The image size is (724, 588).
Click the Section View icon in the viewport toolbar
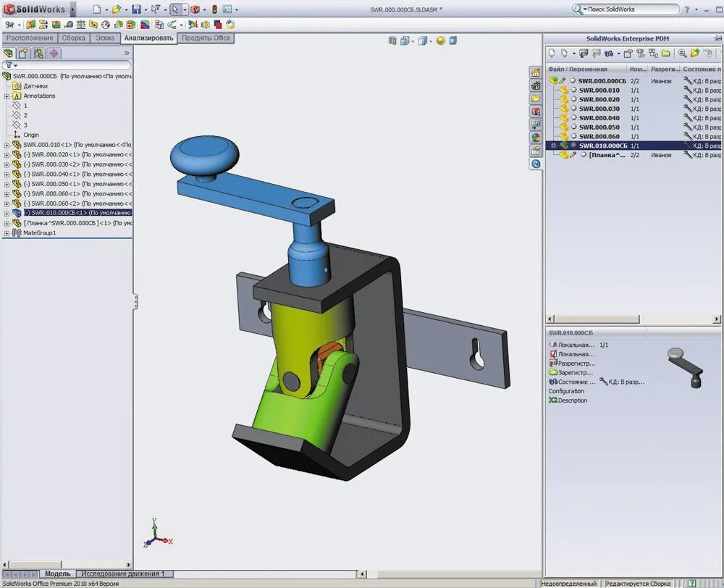392,41
